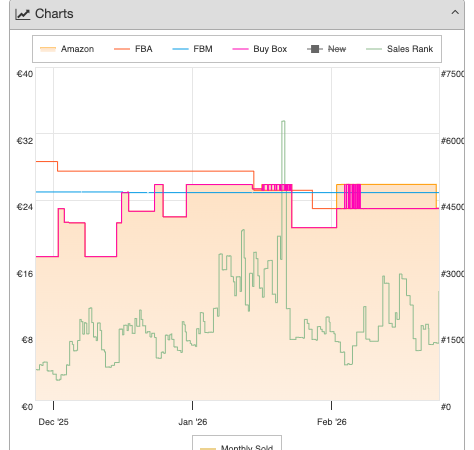Toggle the Amazon series in the legend
This screenshot has width=474, height=450.
[67, 49]
